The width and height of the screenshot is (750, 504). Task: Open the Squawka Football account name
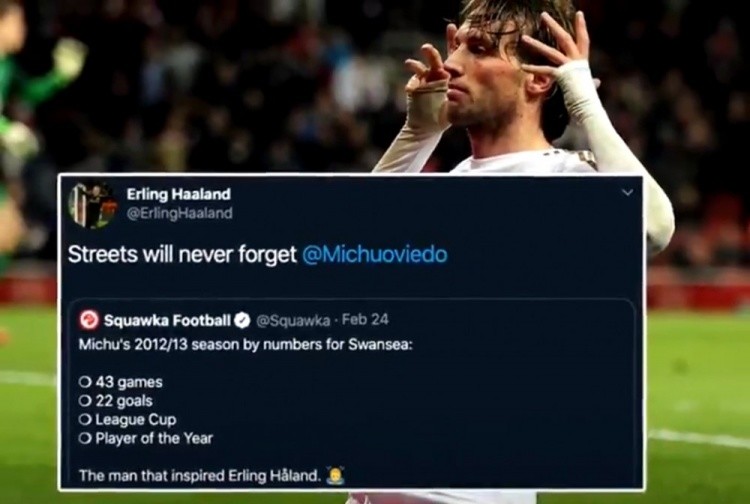(167, 320)
